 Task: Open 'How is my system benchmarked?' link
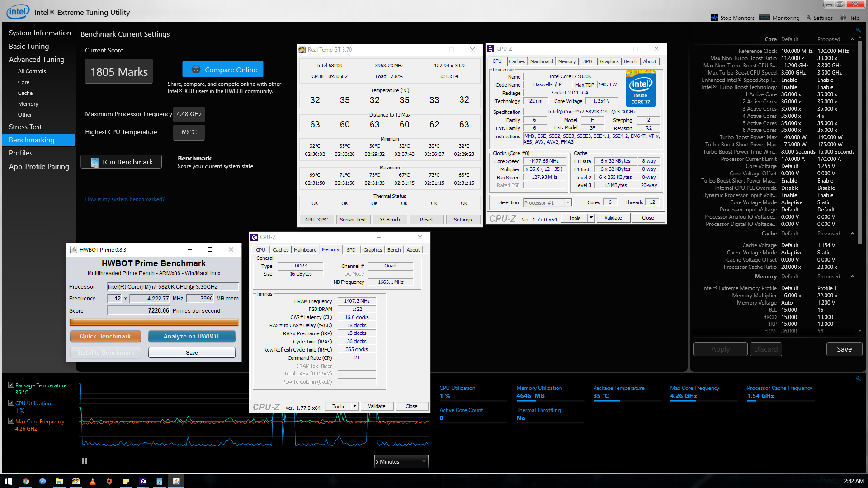pos(125,199)
